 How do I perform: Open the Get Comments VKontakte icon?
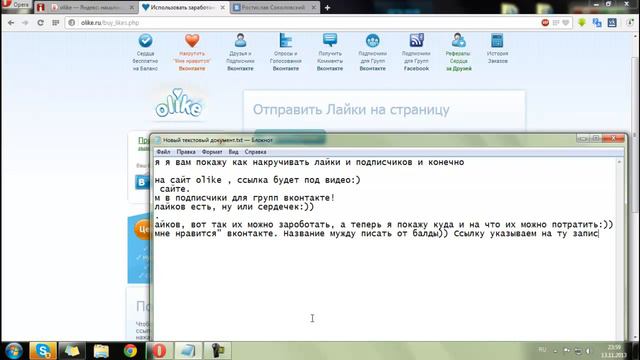pyautogui.click(x=330, y=41)
